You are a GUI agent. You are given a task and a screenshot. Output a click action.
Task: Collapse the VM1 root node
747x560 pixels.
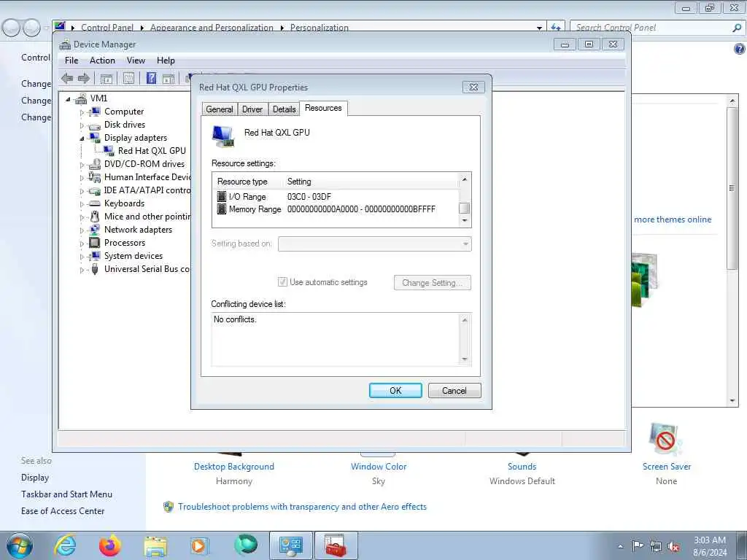tap(68, 99)
